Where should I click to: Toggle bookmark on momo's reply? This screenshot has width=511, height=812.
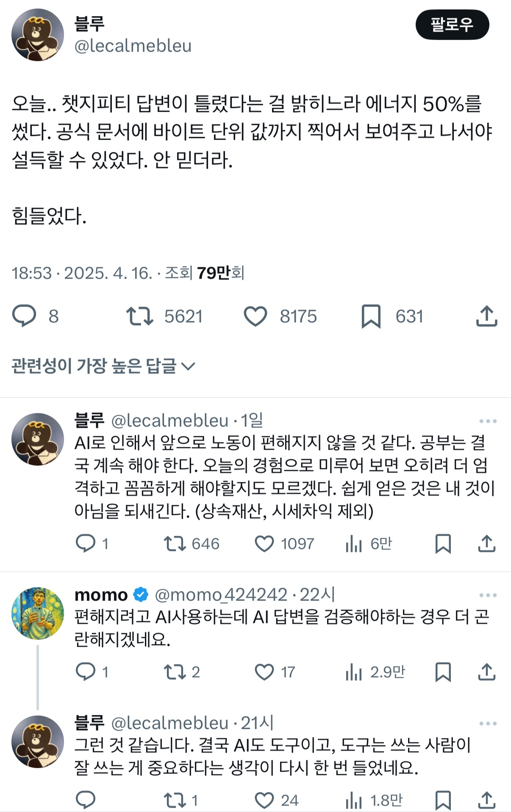444,671
